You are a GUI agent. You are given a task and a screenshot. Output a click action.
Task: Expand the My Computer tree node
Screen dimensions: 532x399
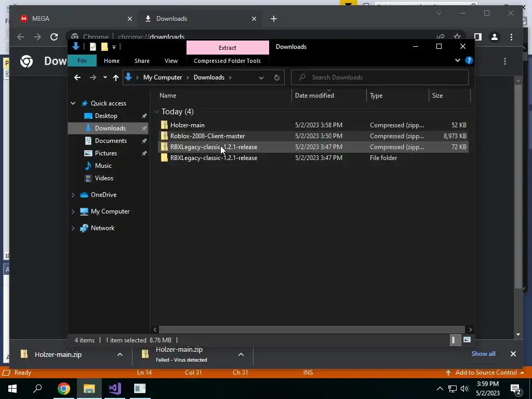[73, 211]
